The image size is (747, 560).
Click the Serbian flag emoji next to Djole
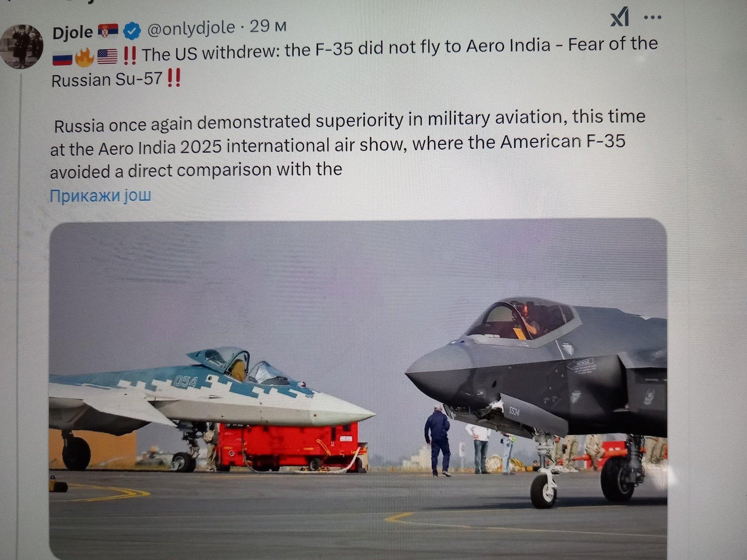point(109,31)
